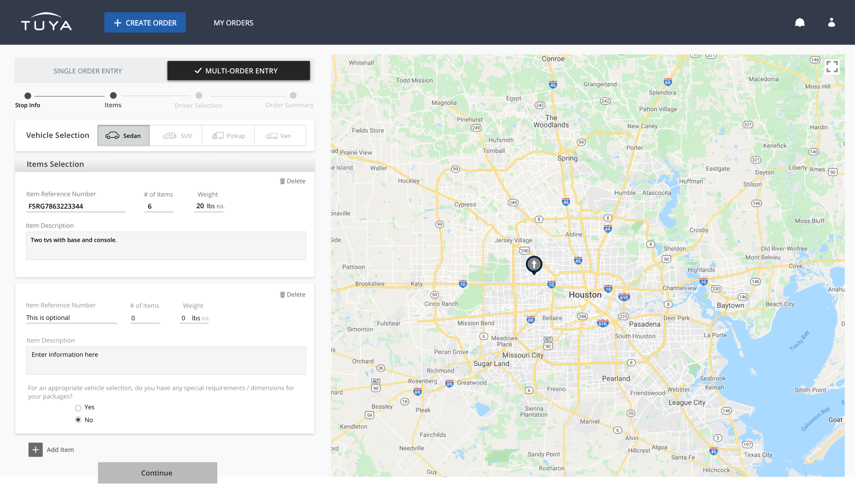Click the Crosby label on the map
The image size is (855, 504).
tap(699, 230)
